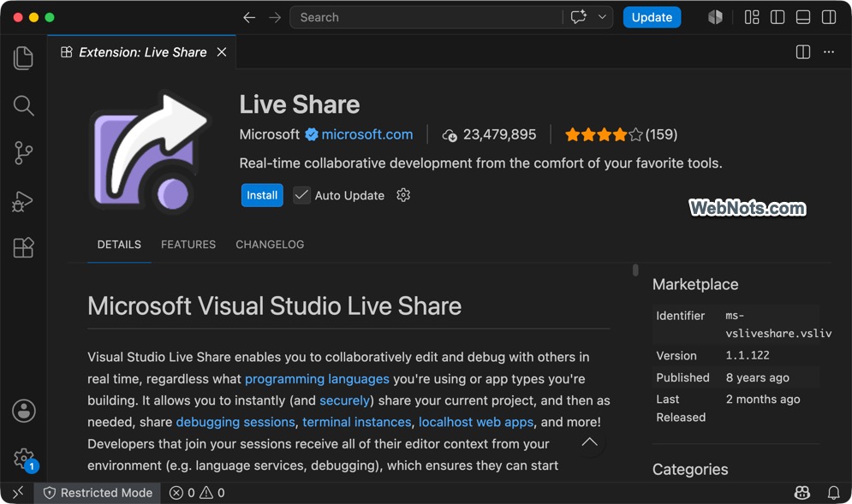852x504 pixels.
Task: Open the notifications bell
Action: pyautogui.click(x=833, y=493)
